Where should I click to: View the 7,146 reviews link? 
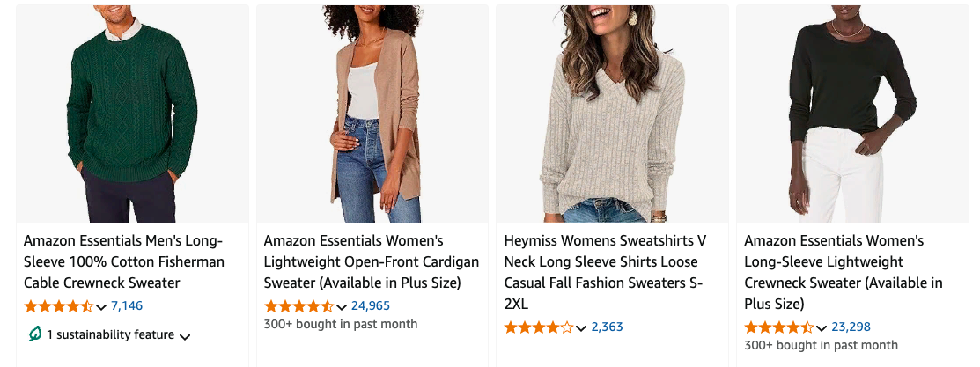[x=127, y=306]
